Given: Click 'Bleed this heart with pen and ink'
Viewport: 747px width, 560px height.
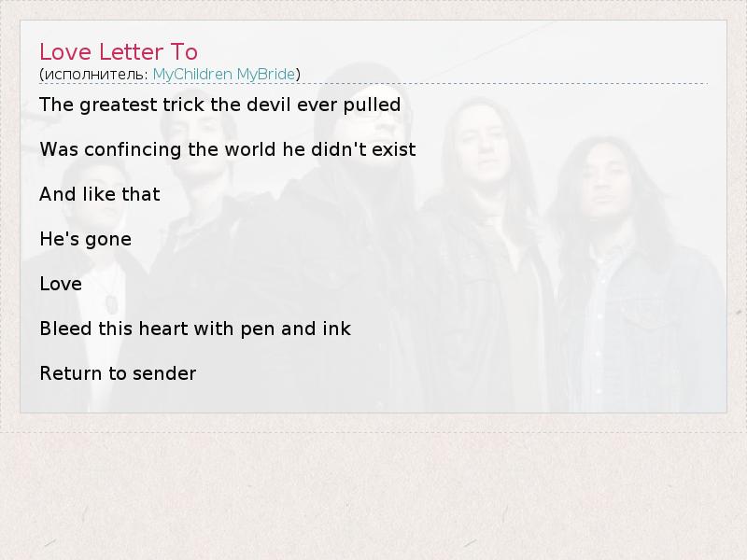Looking at the screenshot, I should (195, 329).
